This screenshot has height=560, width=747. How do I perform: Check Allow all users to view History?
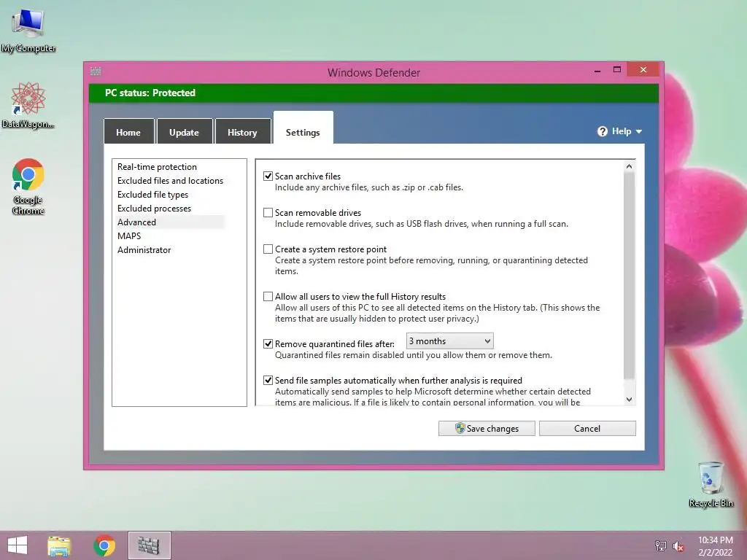pos(268,297)
